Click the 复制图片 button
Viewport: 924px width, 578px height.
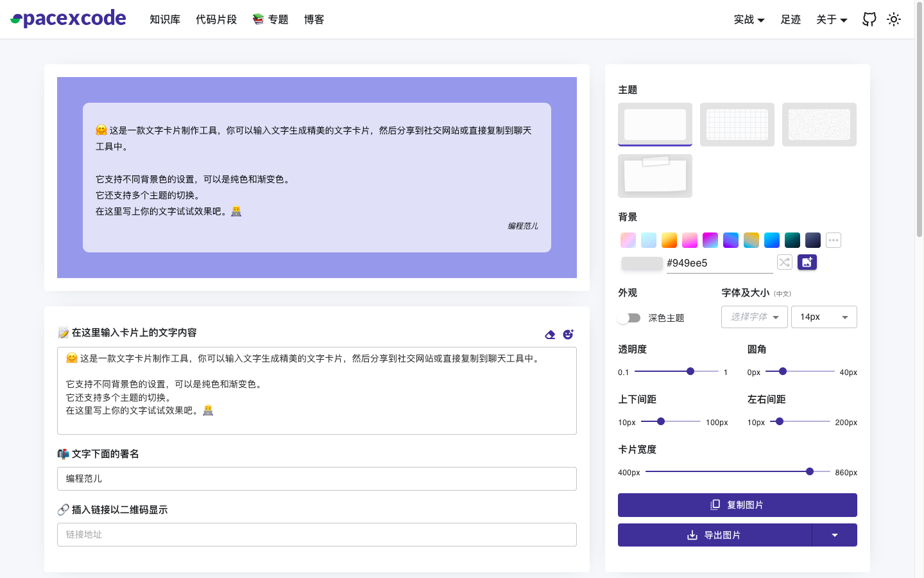737,505
